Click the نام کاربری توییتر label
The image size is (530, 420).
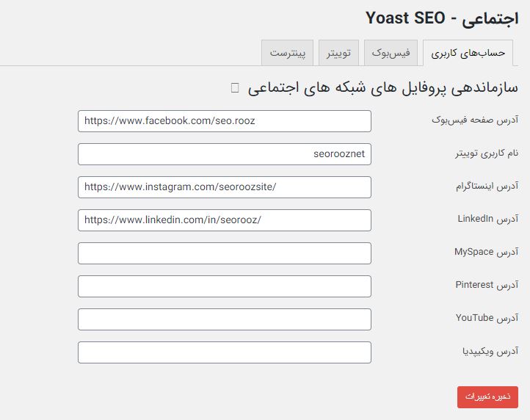coord(487,153)
